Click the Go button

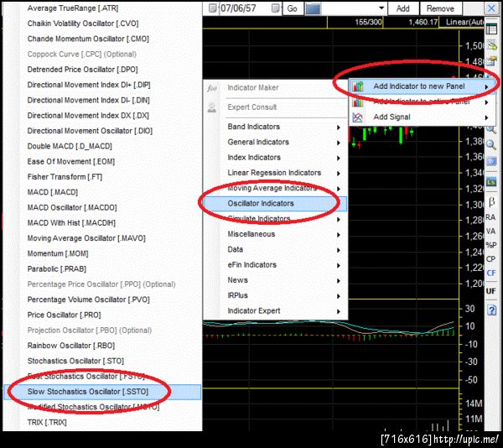(x=293, y=8)
